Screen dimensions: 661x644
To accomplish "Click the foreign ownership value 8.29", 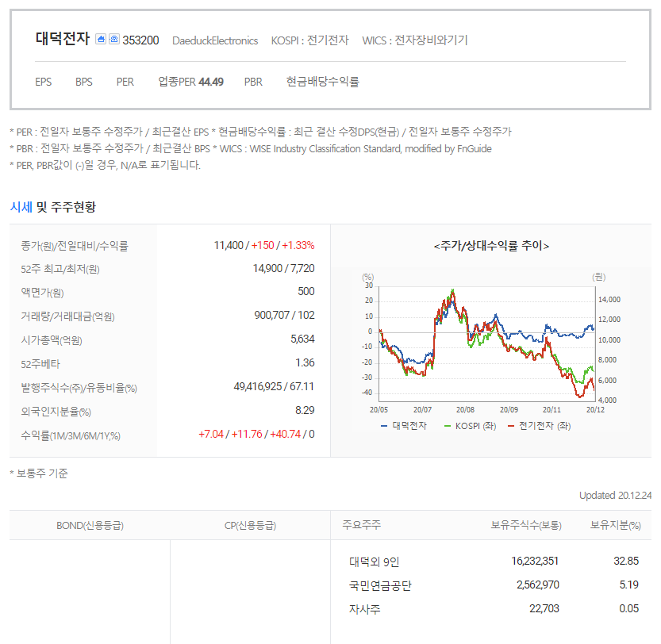I will pos(305,411).
